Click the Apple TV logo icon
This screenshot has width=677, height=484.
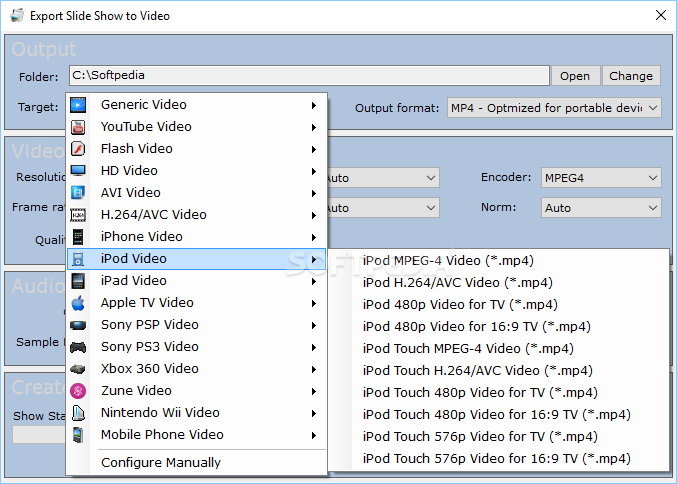tap(78, 303)
